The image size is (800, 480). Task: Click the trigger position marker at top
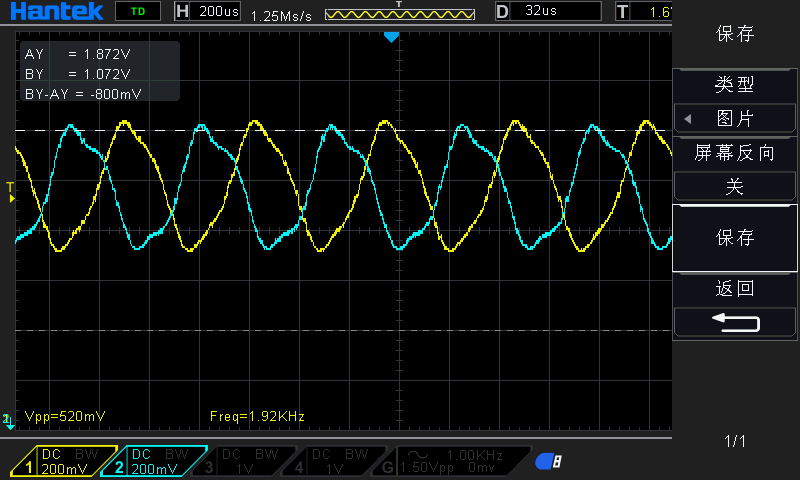point(392,37)
